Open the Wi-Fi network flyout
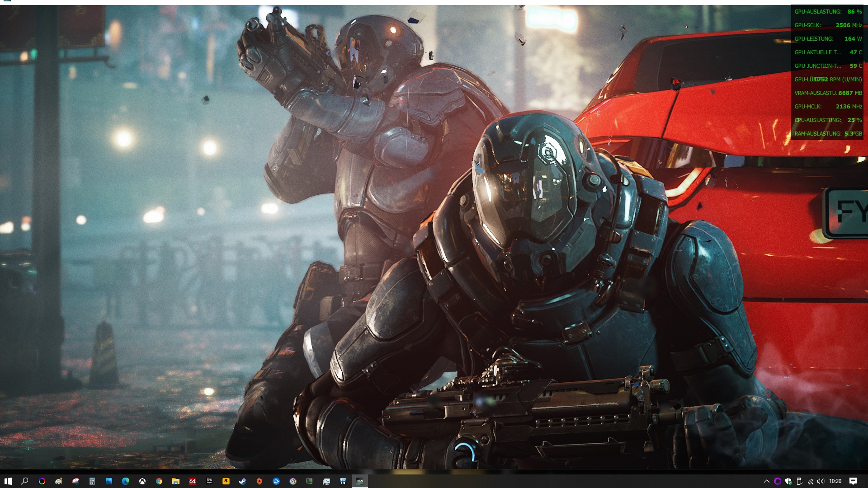Screen dimensions: 868x488 pos(810,481)
